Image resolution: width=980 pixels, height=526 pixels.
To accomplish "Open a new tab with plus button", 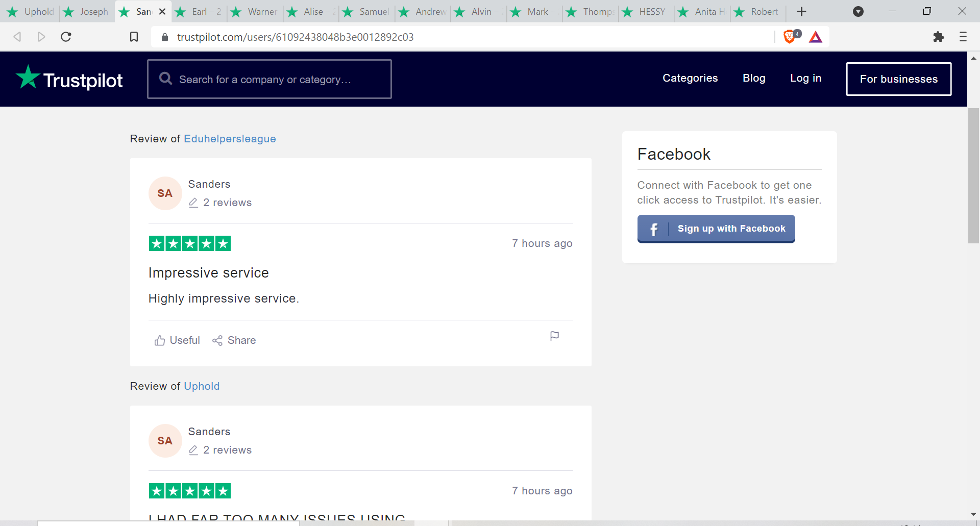I will 801,11.
